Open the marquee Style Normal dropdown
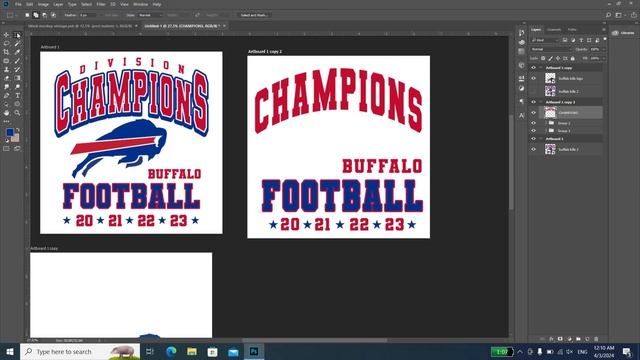 (150, 15)
